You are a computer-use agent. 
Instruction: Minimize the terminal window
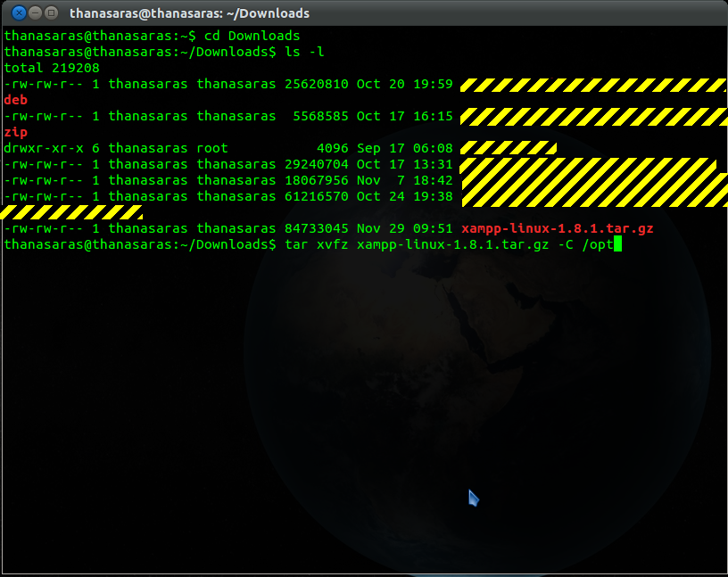tap(36, 13)
